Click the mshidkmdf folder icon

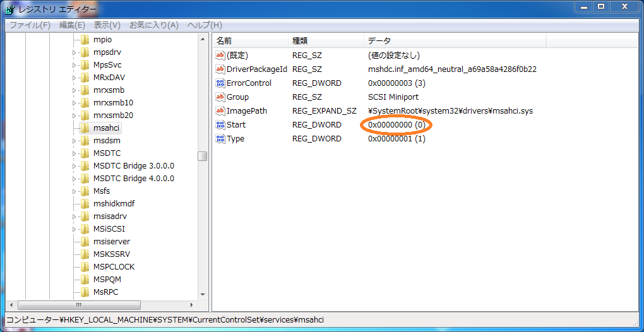(85, 203)
